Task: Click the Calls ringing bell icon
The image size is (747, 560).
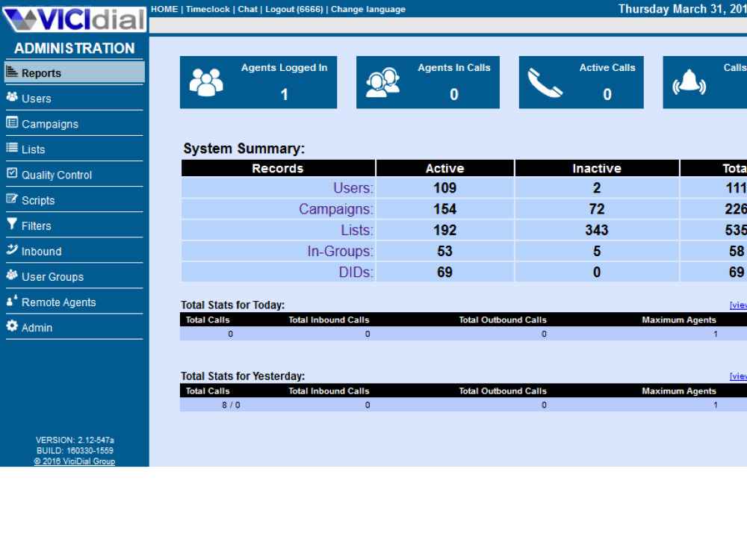Action: click(x=689, y=82)
